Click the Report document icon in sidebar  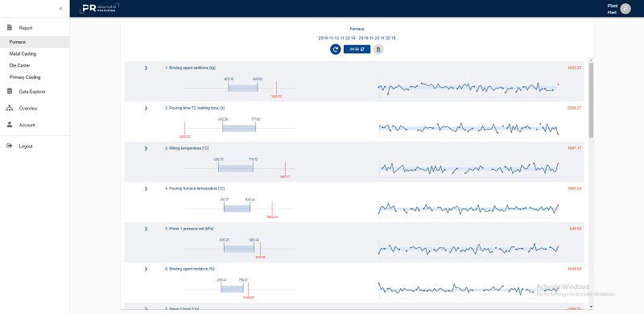pyautogui.click(x=10, y=27)
